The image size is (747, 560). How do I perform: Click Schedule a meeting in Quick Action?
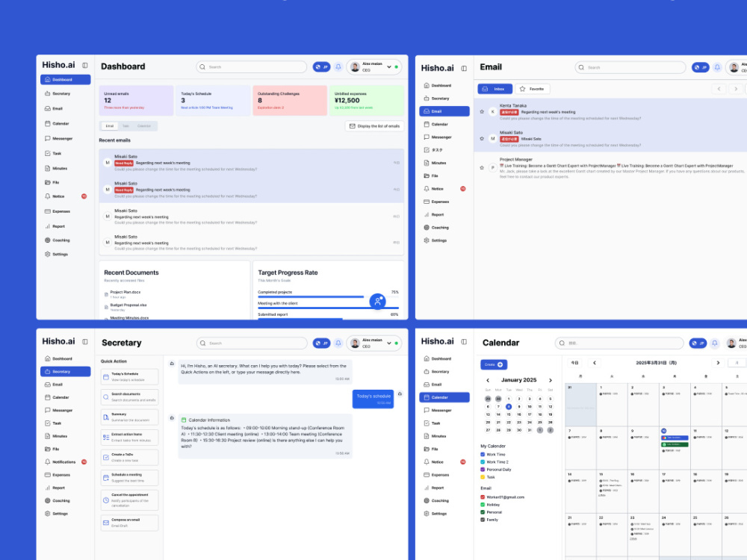point(129,478)
